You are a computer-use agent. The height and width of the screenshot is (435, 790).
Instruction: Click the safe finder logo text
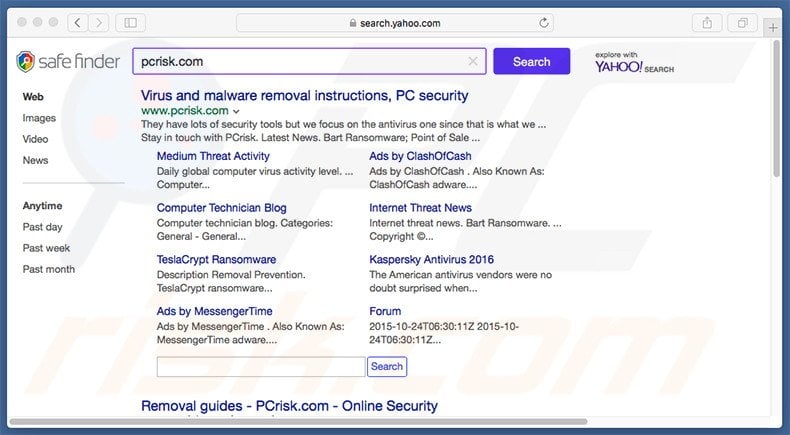(x=79, y=61)
